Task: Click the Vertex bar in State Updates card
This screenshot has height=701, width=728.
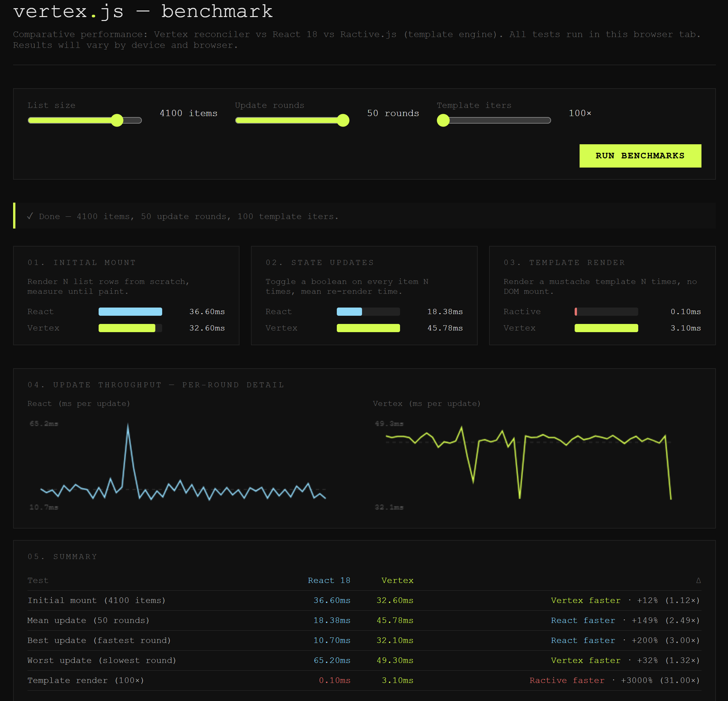Action: click(x=368, y=328)
